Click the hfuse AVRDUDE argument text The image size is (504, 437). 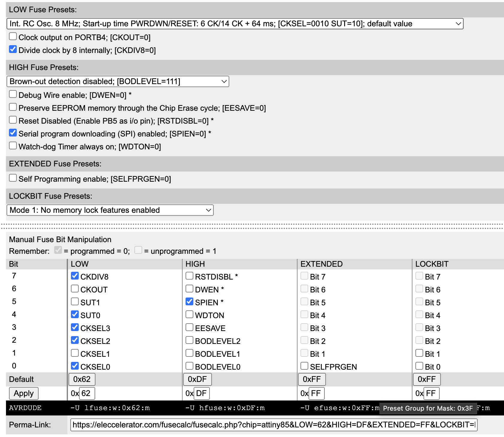click(225, 408)
